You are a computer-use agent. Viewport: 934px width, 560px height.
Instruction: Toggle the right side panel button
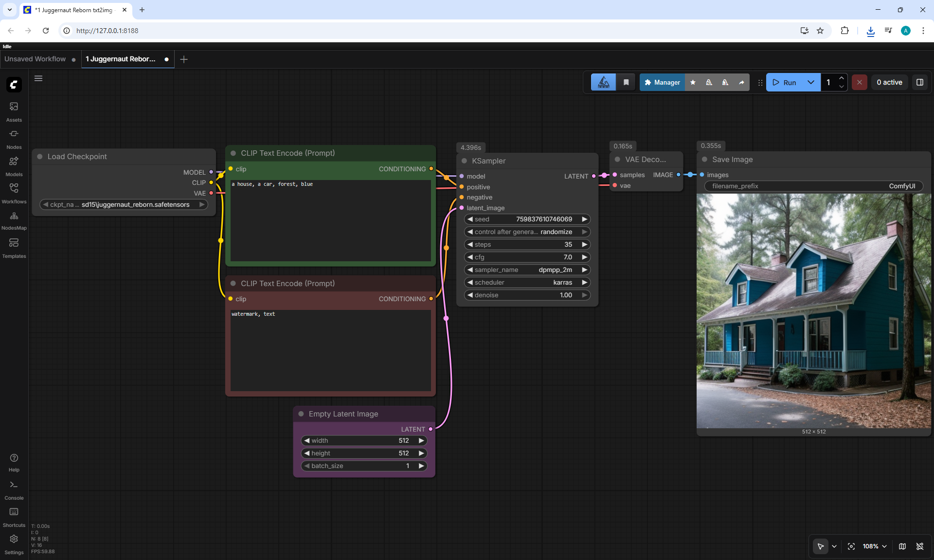pos(920,82)
